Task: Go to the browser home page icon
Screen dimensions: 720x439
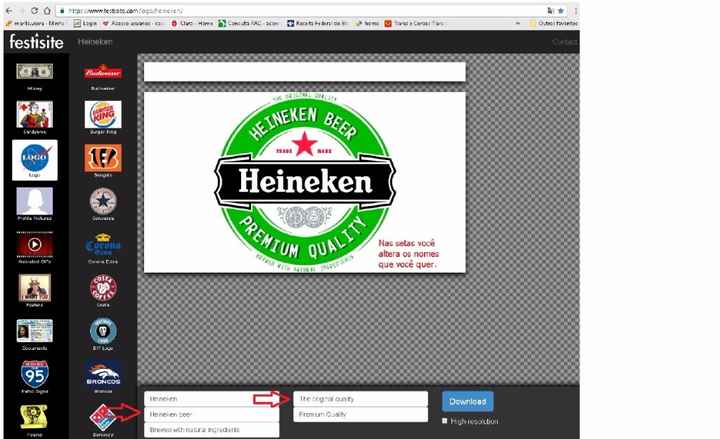Action: (x=47, y=10)
